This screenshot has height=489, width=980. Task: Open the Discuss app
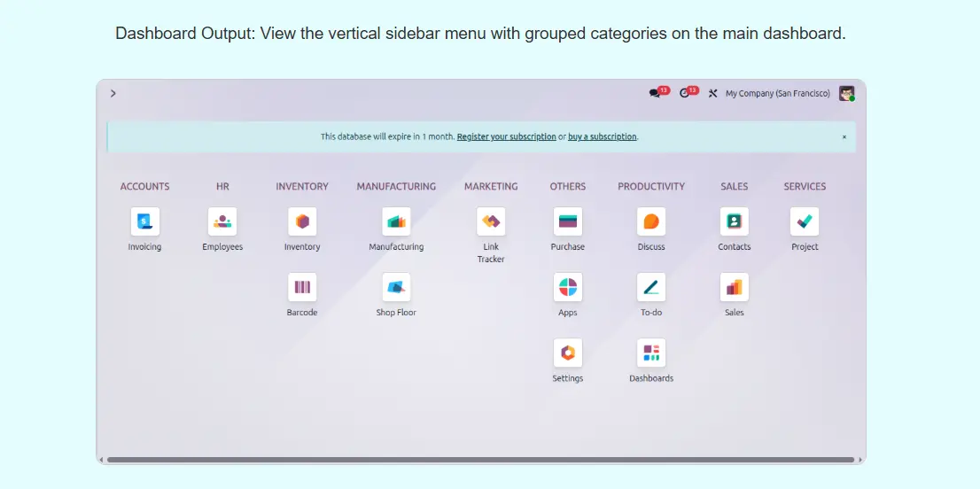coord(651,221)
